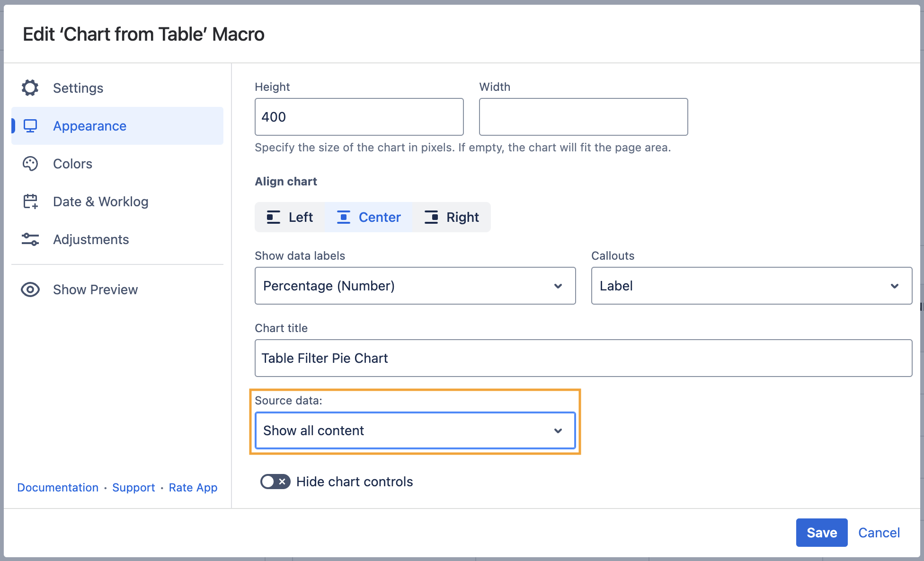
Task: Open the Documentation link
Action: (x=58, y=487)
